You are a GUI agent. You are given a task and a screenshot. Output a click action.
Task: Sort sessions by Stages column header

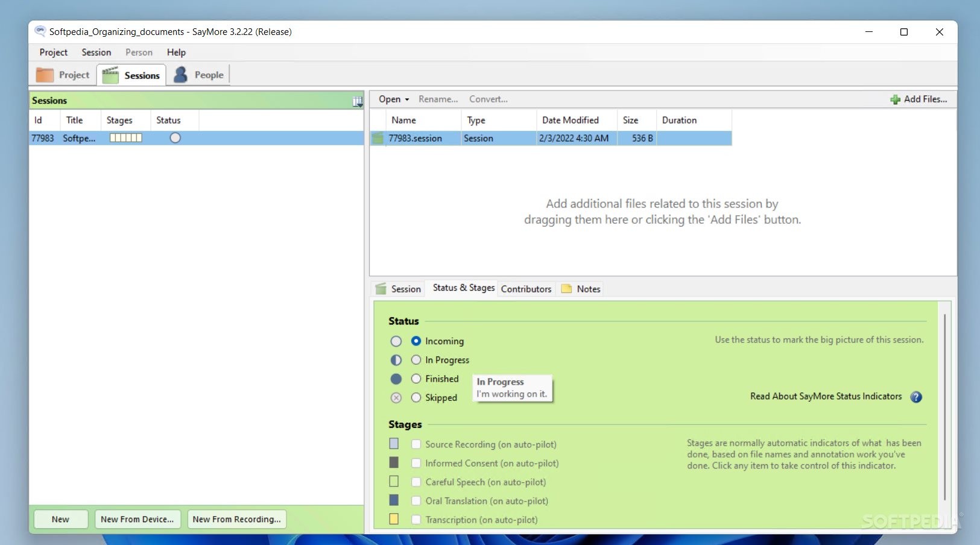click(x=125, y=121)
